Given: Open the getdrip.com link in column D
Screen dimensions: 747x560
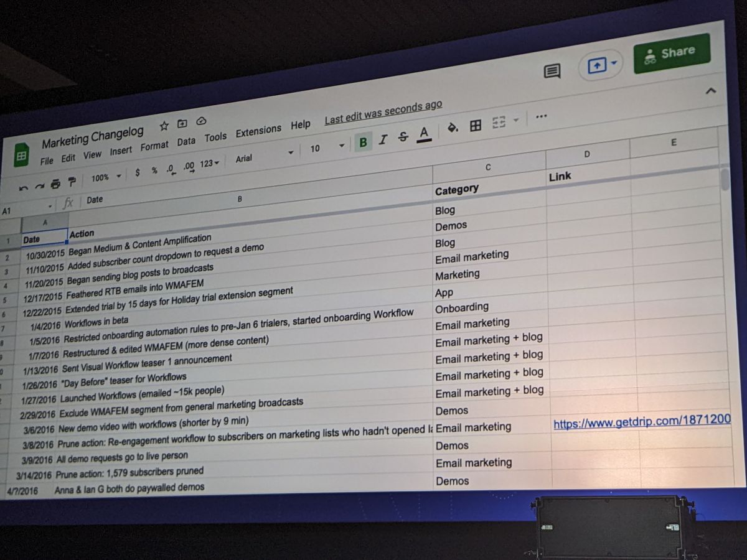Looking at the screenshot, I should tap(642, 422).
